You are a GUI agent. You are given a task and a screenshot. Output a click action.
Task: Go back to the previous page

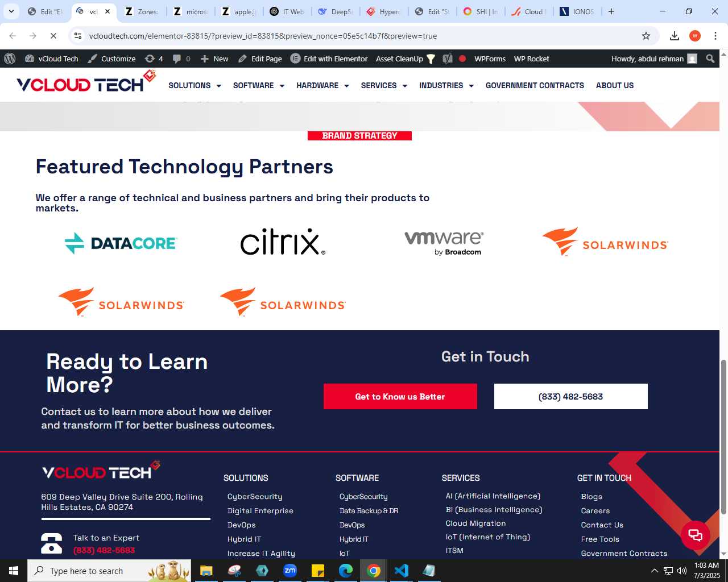pos(13,36)
